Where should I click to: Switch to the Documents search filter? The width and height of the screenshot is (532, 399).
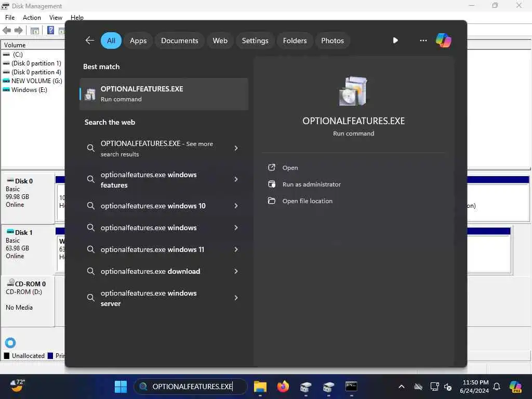coord(179,41)
